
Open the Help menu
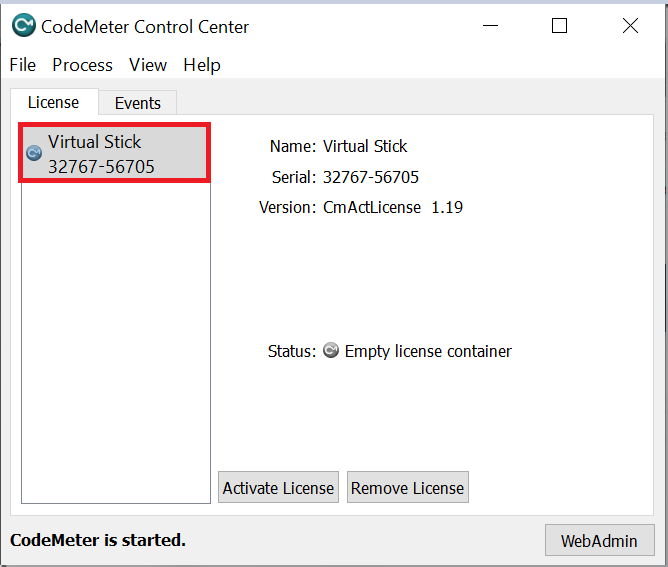(202, 65)
